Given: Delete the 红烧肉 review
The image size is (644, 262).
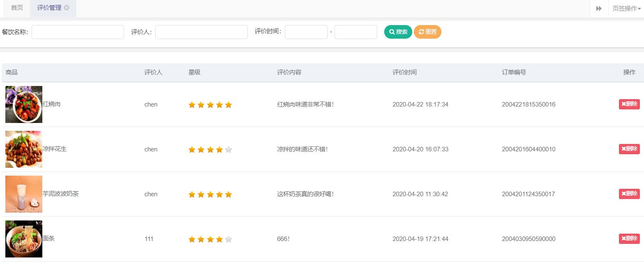Looking at the screenshot, I should 629,104.
